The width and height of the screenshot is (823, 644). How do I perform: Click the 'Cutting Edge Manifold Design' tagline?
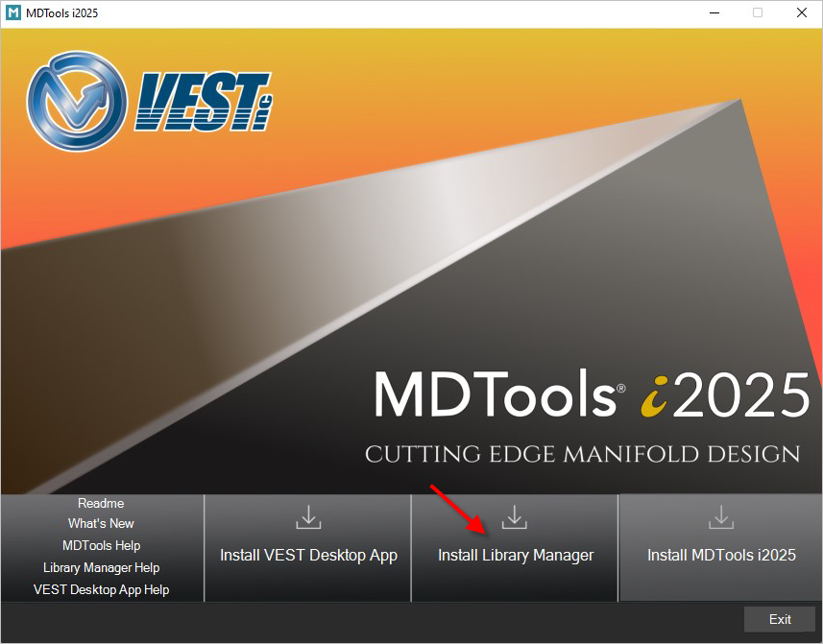tap(582, 454)
